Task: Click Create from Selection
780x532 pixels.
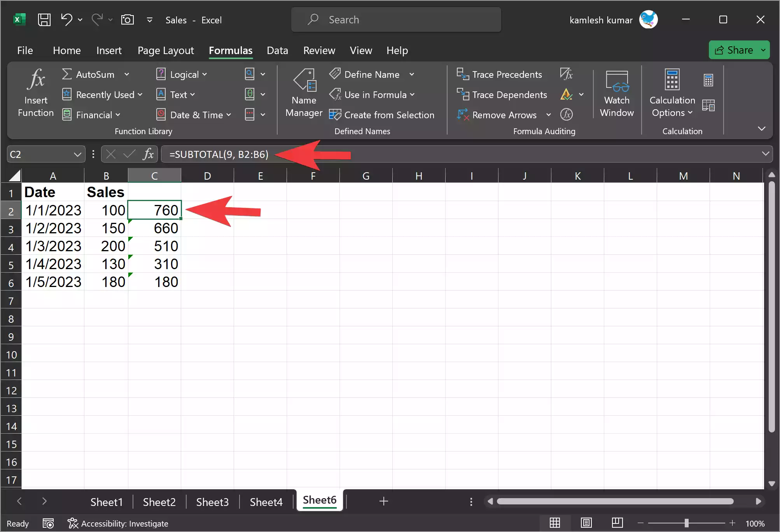Action: click(382, 115)
